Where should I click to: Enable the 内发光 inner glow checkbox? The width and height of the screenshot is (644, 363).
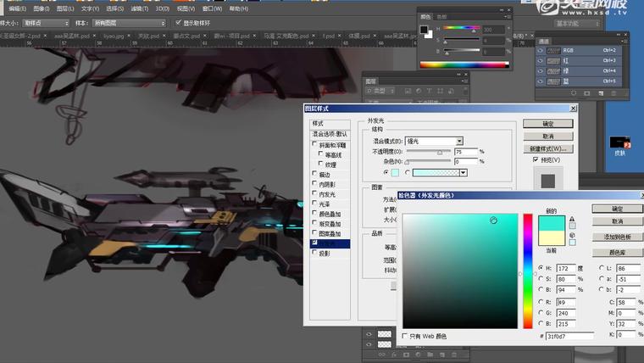point(315,194)
